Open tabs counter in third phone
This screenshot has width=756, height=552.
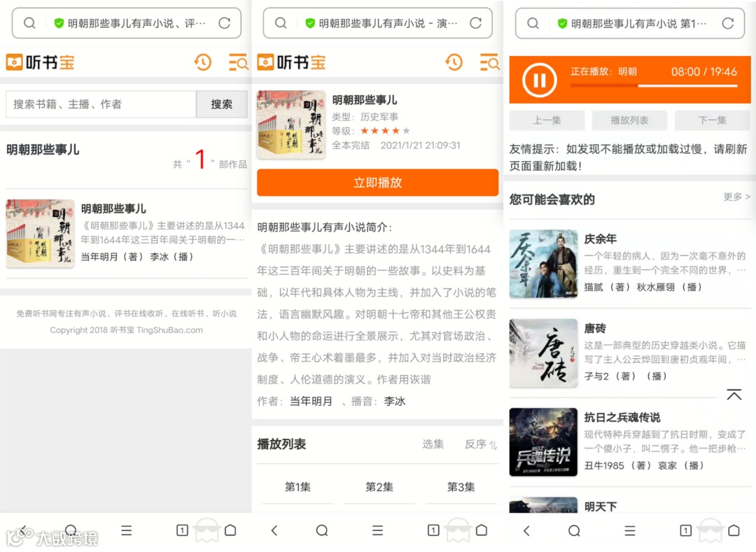685,530
